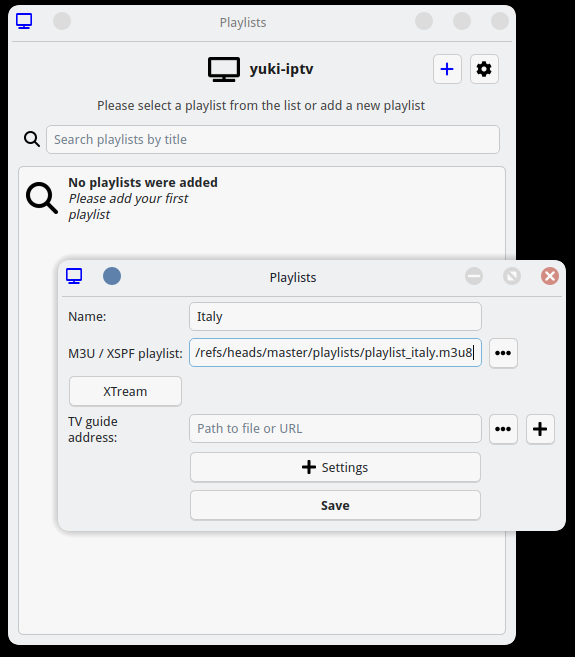Viewport: 575px width, 657px height.
Task: Select the No playlists were added entry
Action: pyautogui.click(x=143, y=198)
